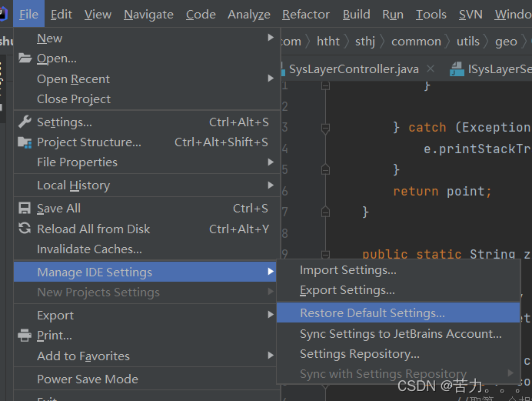Screen dimensions: 532x401
Task: Choose Restore Default Settings
Action: coord(372,313)
